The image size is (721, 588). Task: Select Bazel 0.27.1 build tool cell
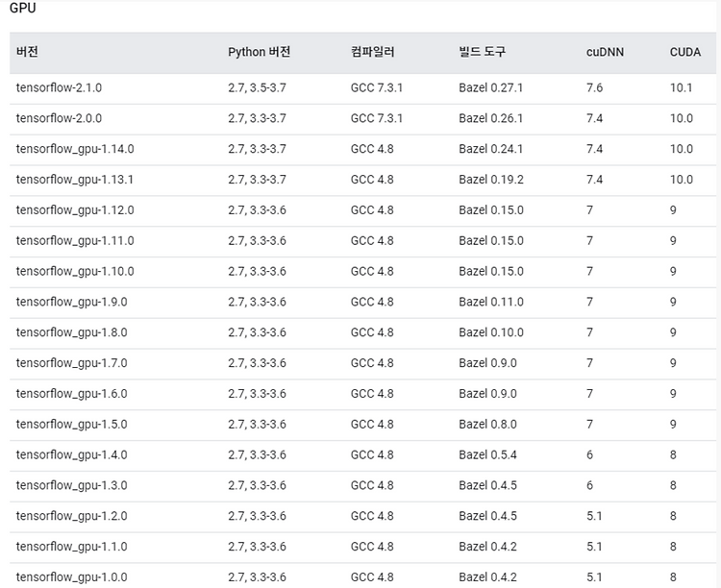click(490, 87)
